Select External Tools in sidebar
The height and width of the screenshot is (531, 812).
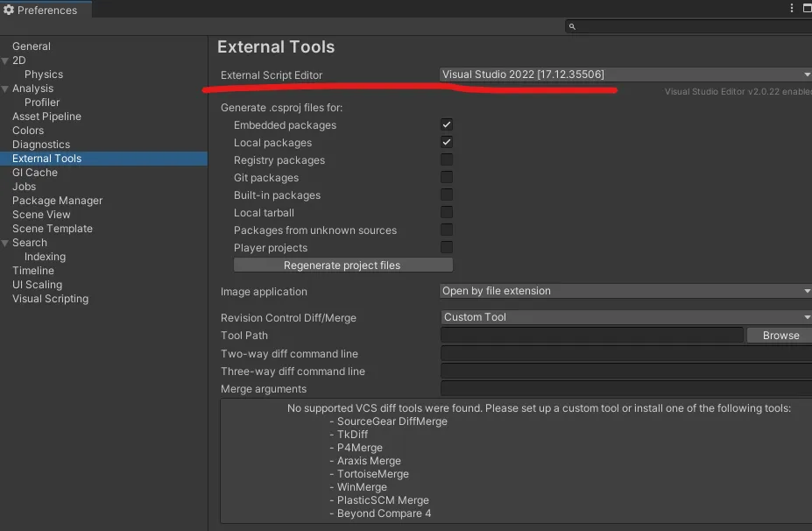point(103,159)
